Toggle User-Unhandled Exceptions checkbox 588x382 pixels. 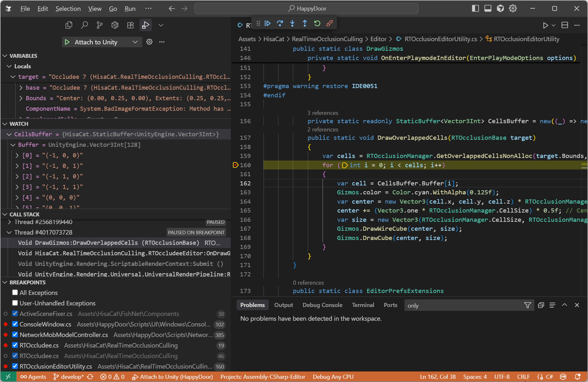[x=15, y=303]
